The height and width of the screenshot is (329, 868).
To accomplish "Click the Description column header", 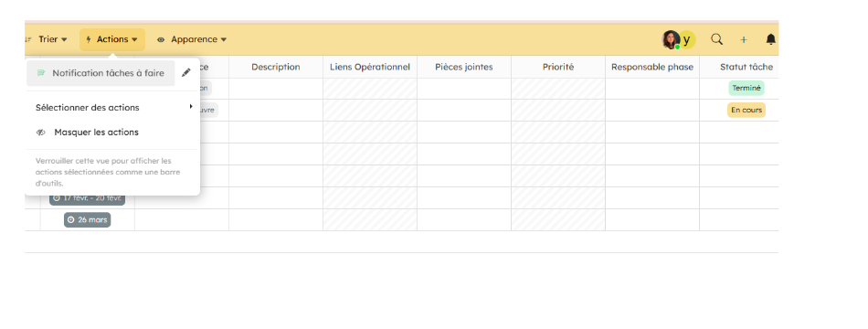I will point(276,67).
